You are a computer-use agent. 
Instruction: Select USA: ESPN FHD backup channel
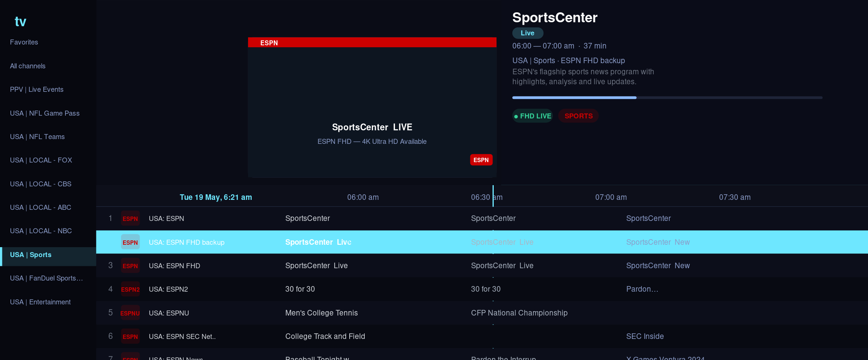(187, 242)
